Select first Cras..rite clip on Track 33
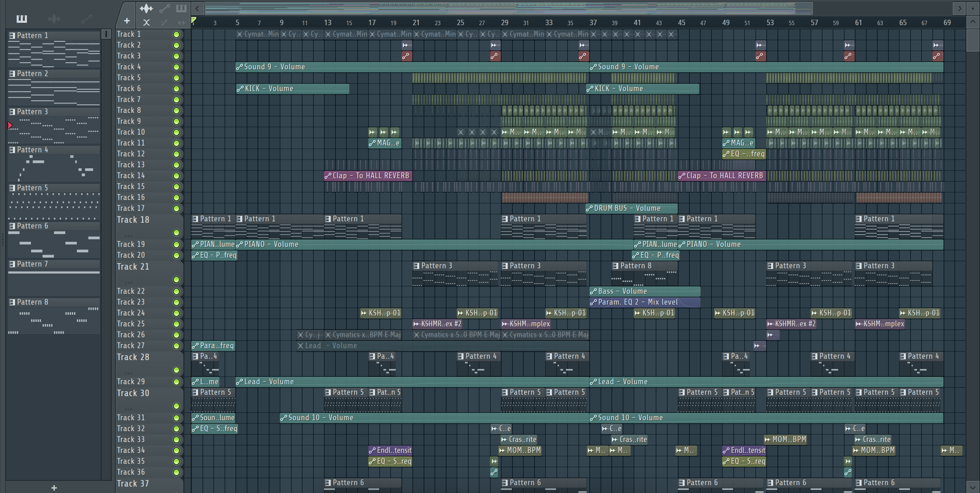Viewport: 980px width, 493px height. (x=519, y=439)
